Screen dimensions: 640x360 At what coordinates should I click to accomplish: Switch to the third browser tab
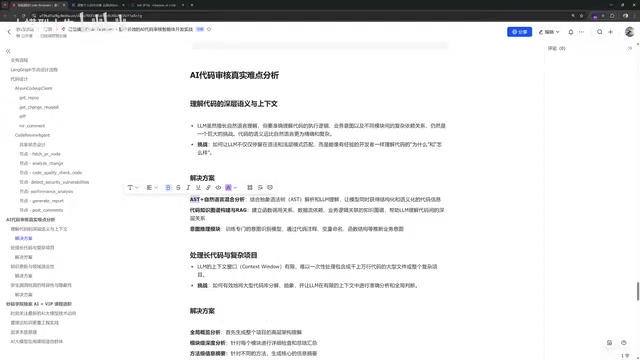pyautogui.click(x=157, y=5)
